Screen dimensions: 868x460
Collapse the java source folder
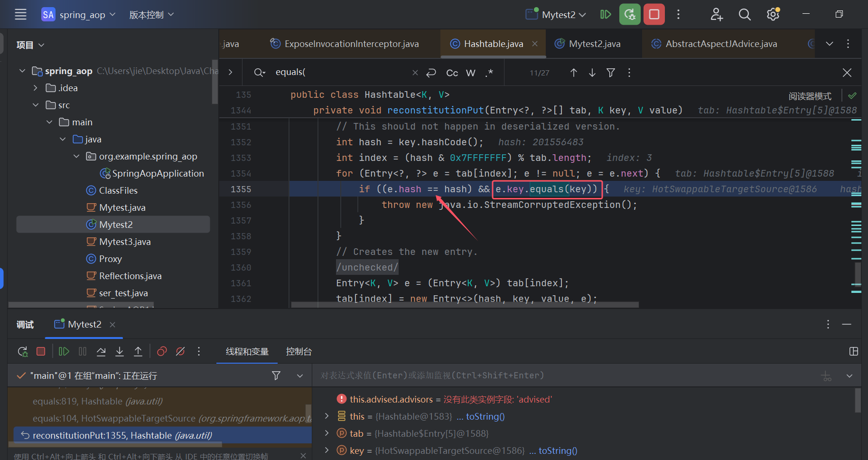coord(63,139)
